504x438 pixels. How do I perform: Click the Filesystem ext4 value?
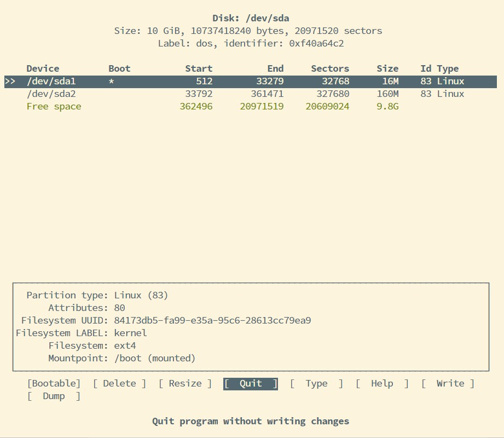point(125,345)
